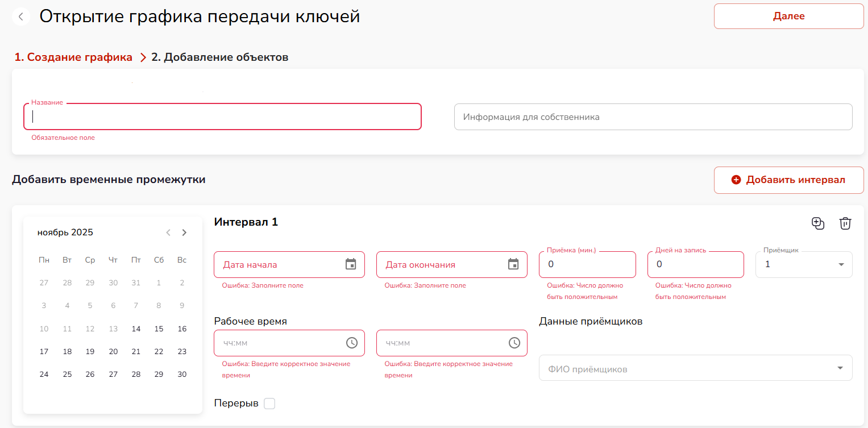Switch to step 2. Добавление объектов
This screenshot has width=868, height=428.
220,57
